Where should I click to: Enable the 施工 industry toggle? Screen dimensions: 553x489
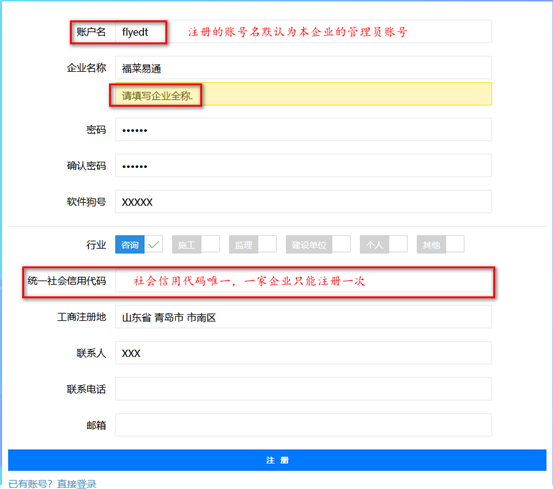coord(196,244)
